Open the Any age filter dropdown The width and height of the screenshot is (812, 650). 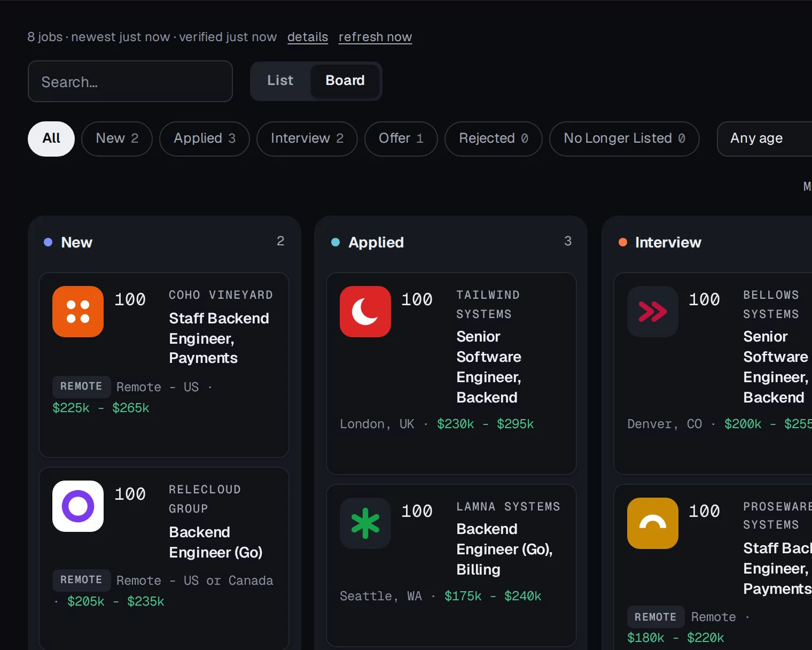[x=764, y=138]
